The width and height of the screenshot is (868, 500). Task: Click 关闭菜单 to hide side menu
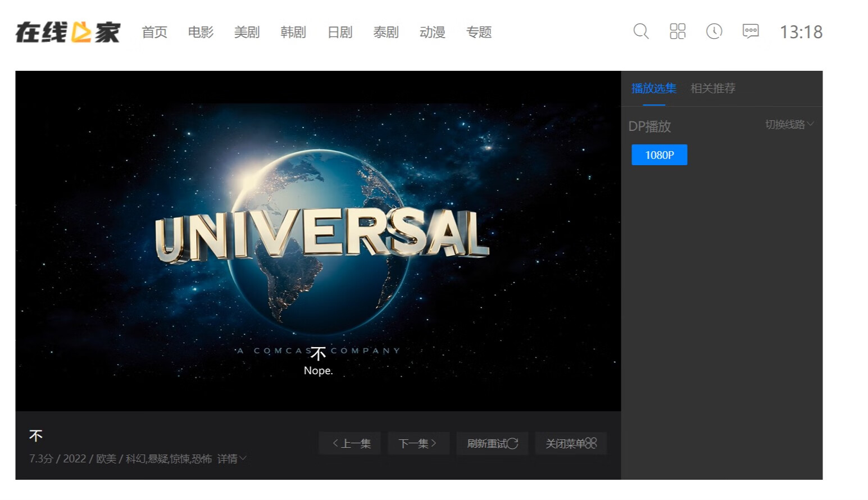tap(571, 443)
